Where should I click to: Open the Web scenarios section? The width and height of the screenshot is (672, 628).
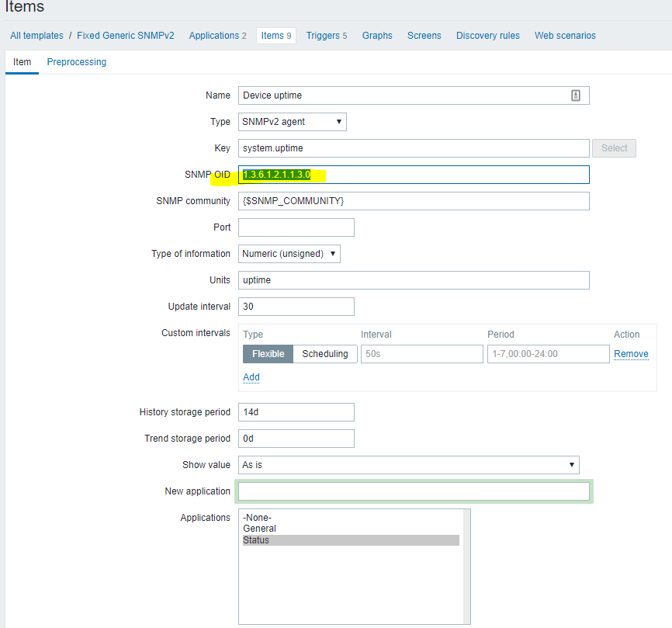coord(565,35)
